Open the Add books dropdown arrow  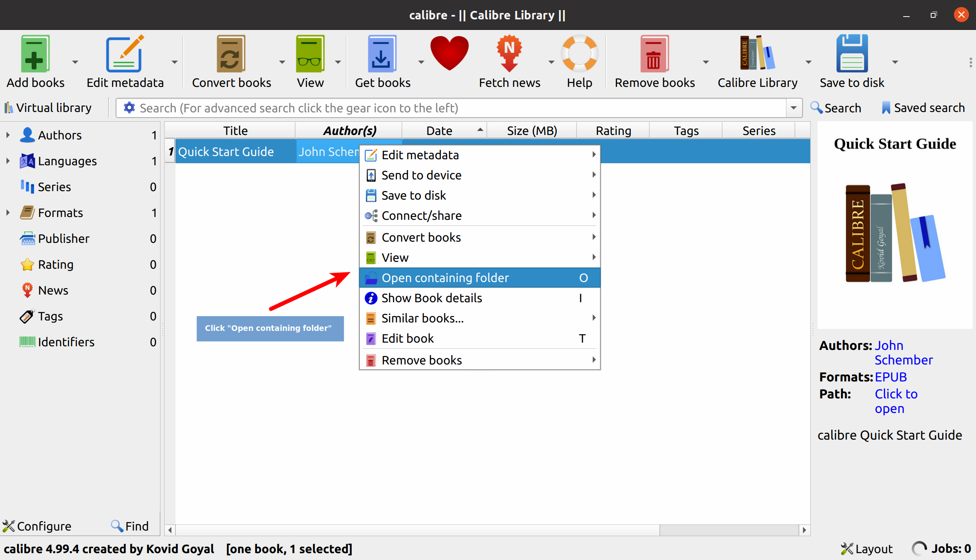tap(75, 62)
